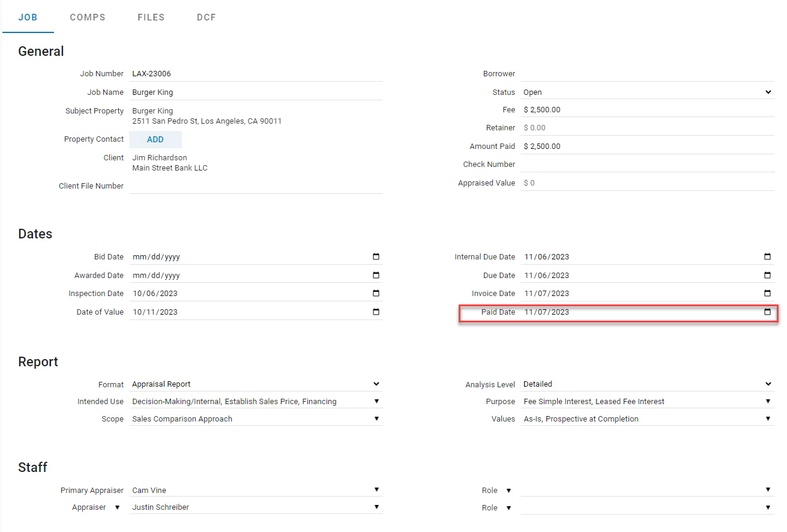Open the Invoice Date calendar picker
The height and width of the screenshot is (532, 787).
(767, 294)
